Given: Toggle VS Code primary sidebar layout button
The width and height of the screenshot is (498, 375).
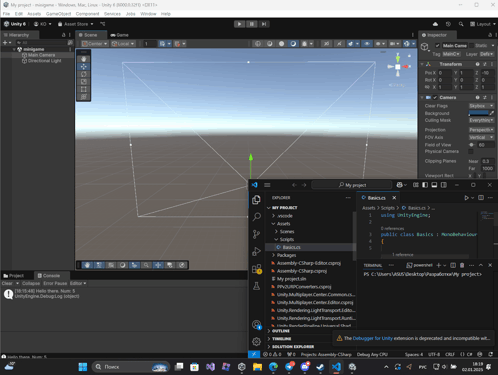Looking at the screenshot, I should coord(425,185).
